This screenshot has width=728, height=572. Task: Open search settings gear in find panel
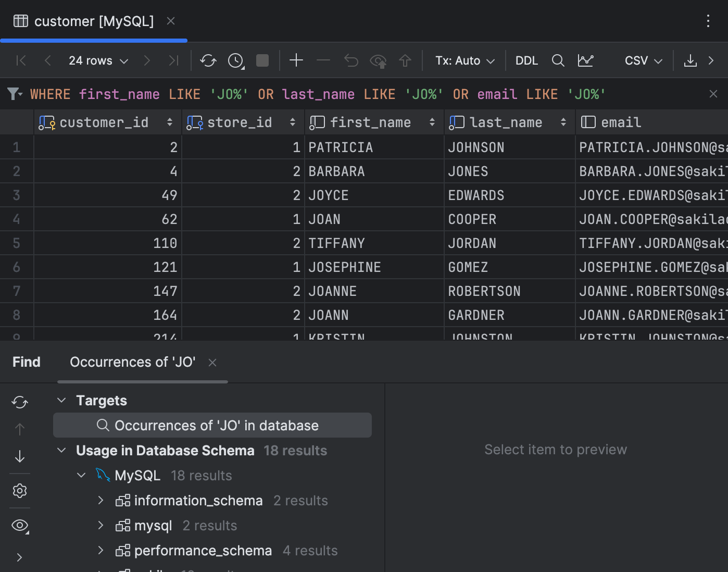[19, 490]
